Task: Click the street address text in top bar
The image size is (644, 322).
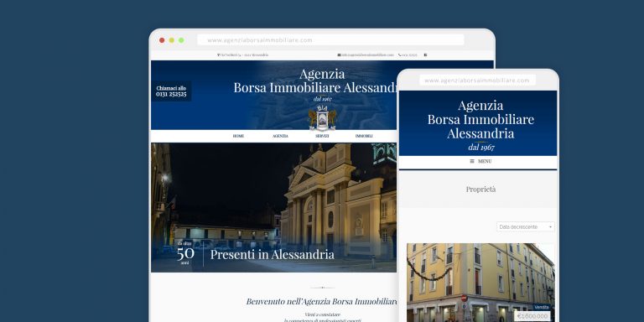Action: pos(242,55)
